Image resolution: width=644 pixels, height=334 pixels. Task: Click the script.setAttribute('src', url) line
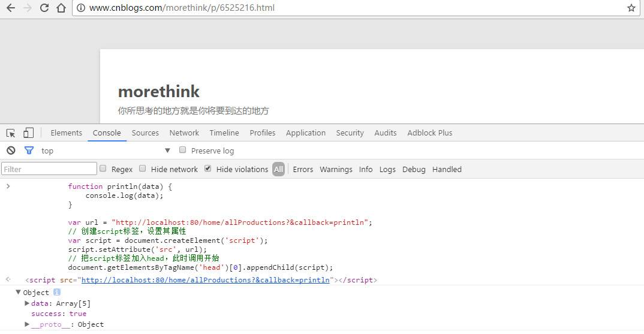tap(137, 249)
